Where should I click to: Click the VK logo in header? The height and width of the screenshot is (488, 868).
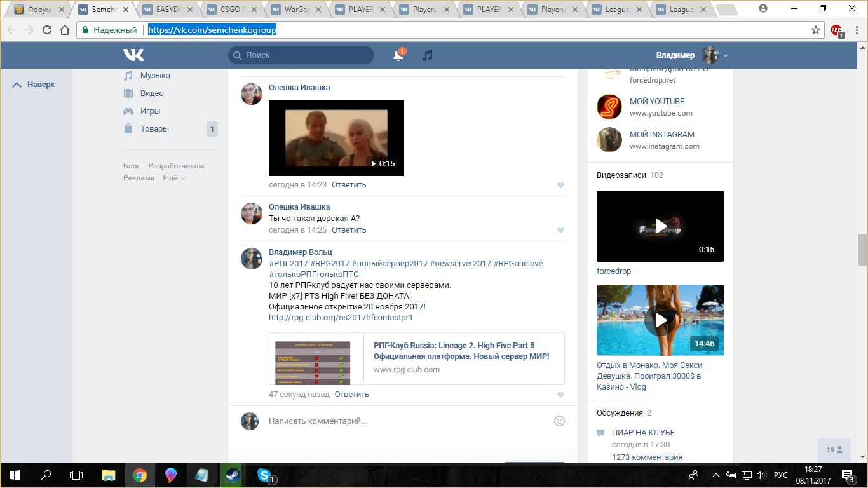coord(133,55)
